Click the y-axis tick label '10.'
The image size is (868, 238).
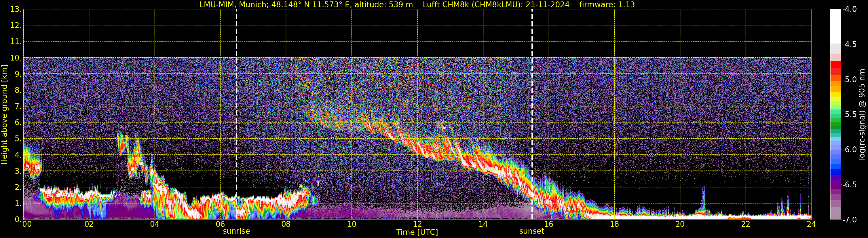[x=16, y=58]
